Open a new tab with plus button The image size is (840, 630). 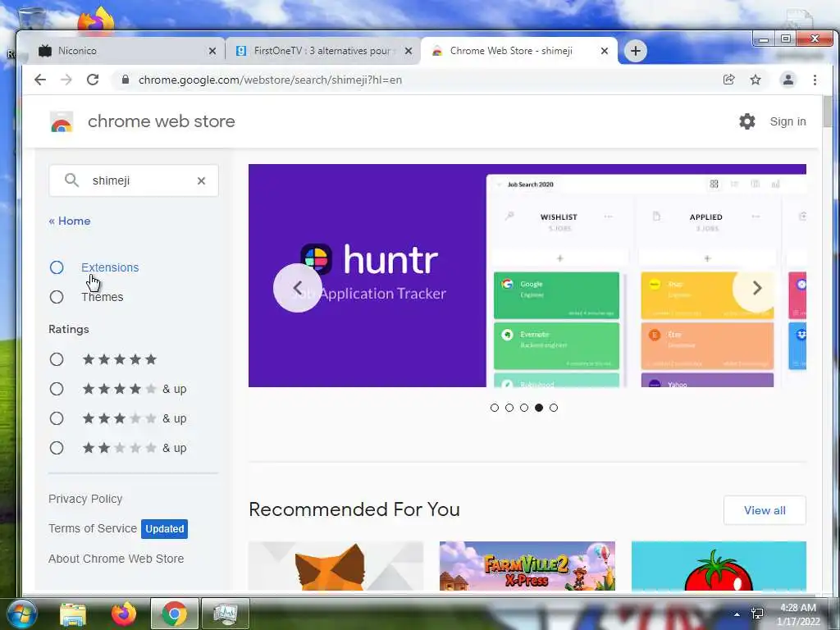coord(636,51)
